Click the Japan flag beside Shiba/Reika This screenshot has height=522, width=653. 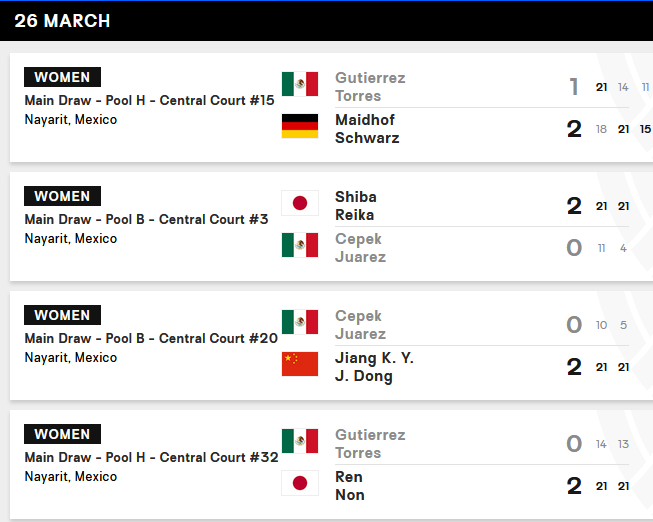[x=300, y=203]
